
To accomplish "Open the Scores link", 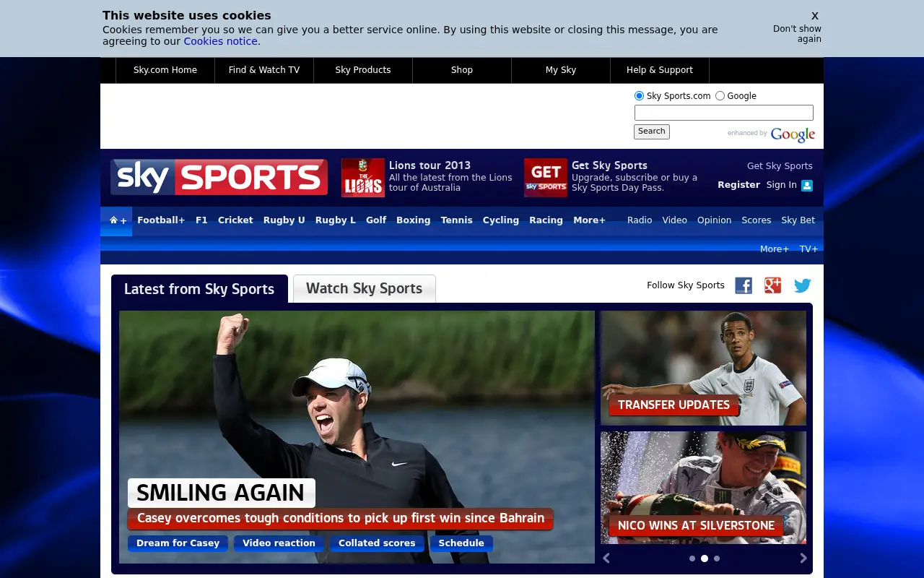I will pyautogui.click(x=757, y=220).
